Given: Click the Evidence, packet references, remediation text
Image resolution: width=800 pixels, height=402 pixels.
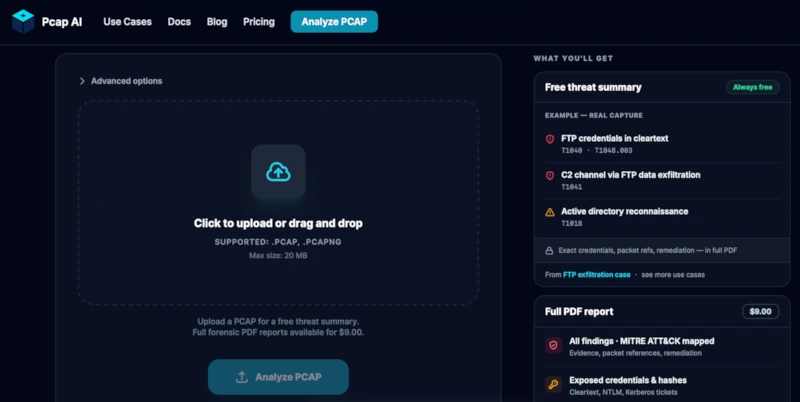Looking at the screenshot, I should (x=635, y=353).
